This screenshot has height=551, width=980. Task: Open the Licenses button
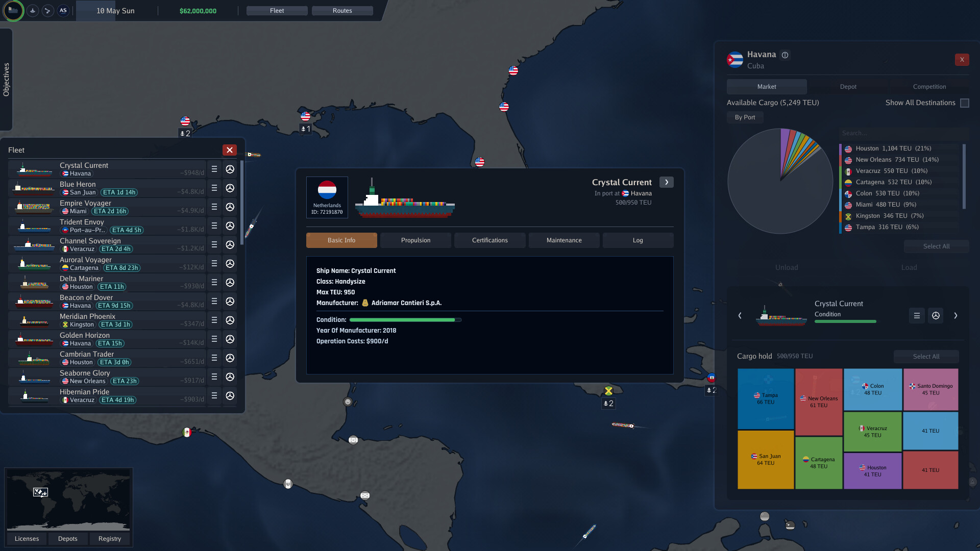27,539
